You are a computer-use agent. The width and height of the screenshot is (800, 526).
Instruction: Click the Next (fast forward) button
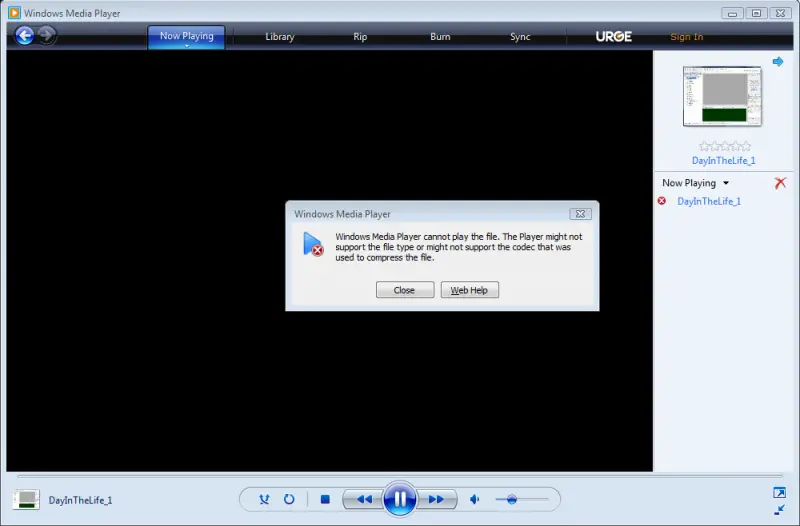436,499
